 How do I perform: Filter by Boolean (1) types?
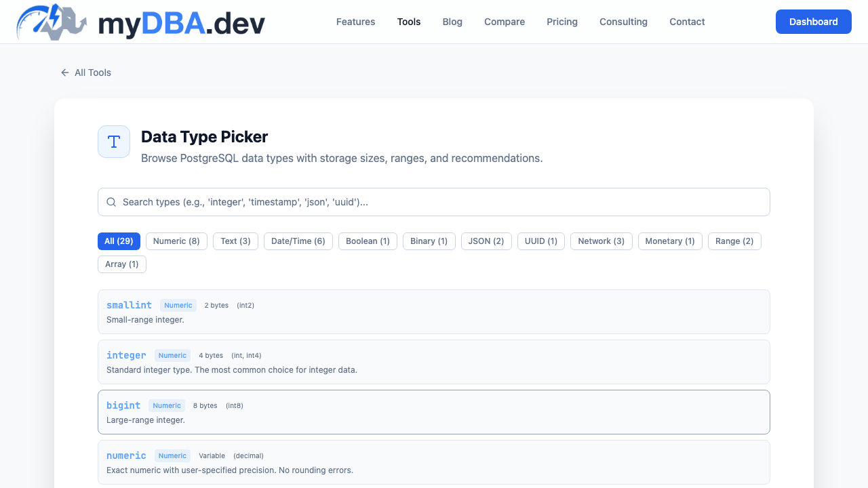pyautogui.click(x=368, y=241)
